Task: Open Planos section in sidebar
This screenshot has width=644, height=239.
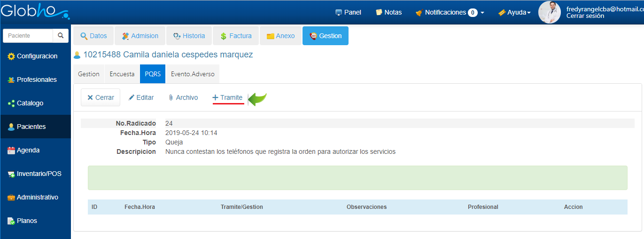Action: tap(26, 221)
